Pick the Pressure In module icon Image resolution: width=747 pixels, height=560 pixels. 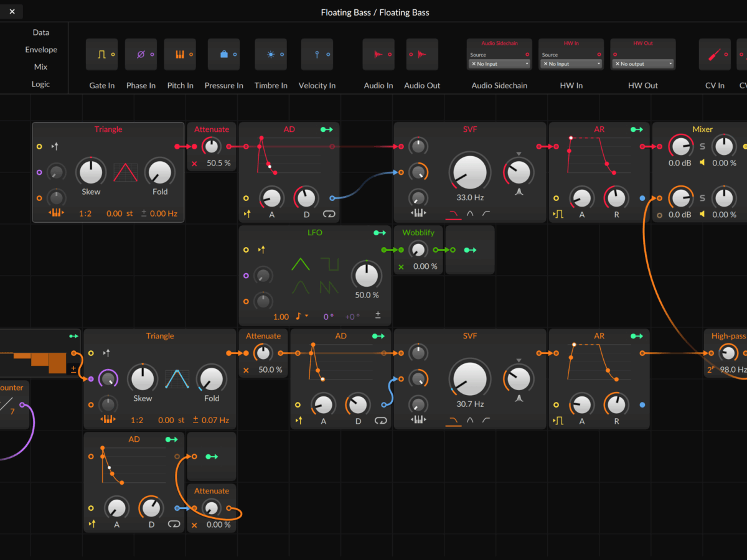click(223, 55)
